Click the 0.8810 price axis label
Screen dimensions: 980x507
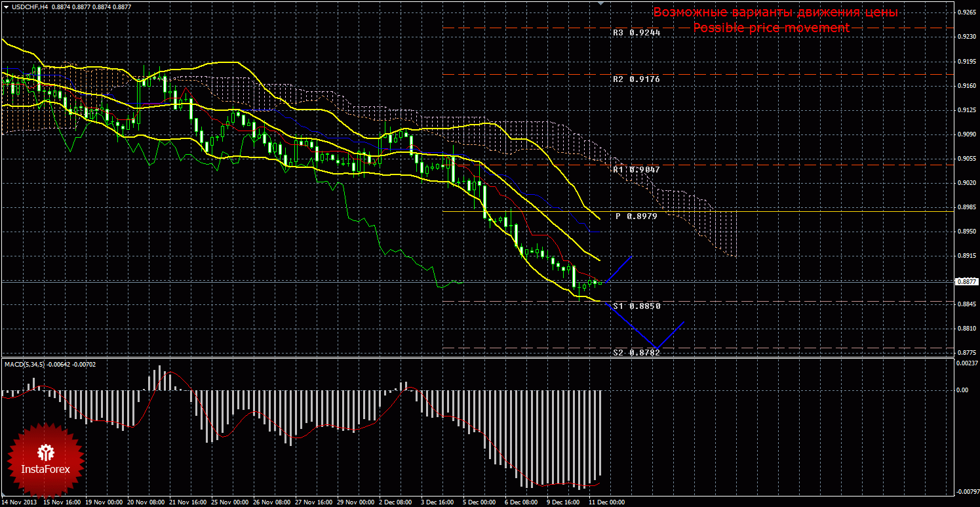(966, 328)
